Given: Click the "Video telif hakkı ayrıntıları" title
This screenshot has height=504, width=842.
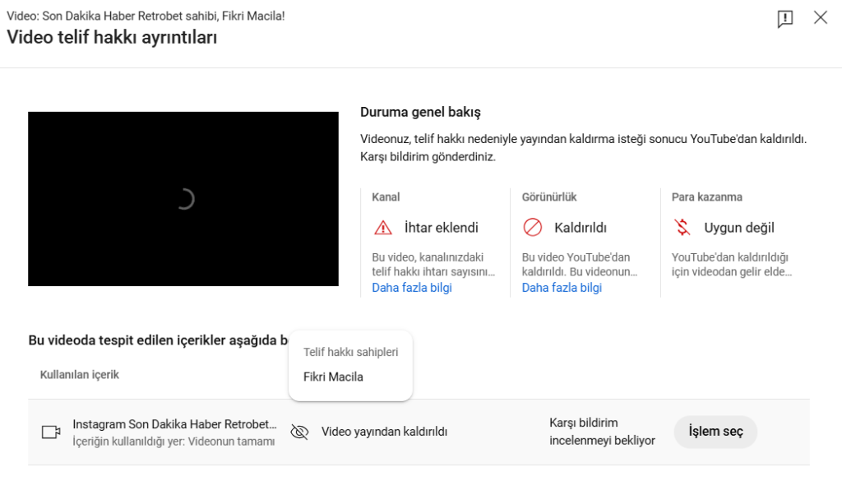Looking at the screenshot, I should point(112,38).
